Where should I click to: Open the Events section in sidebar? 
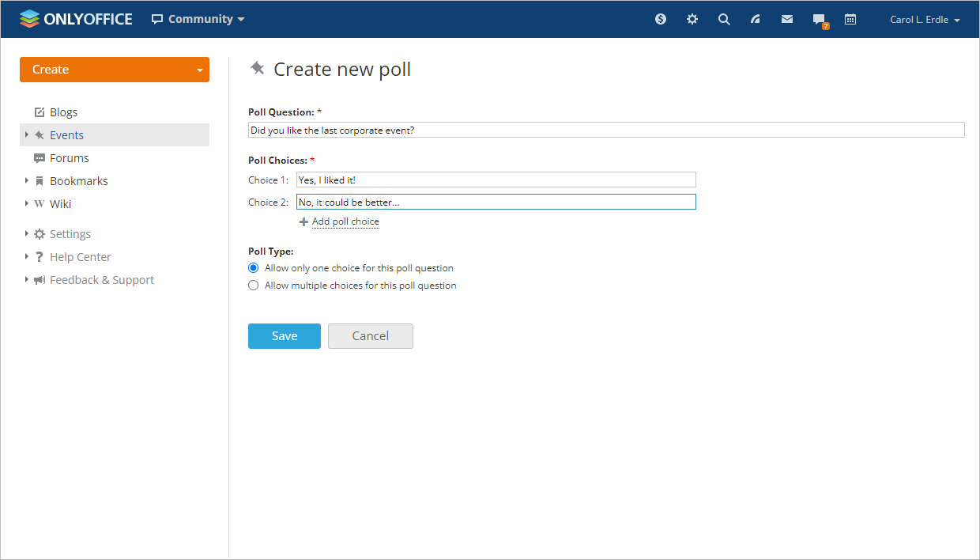point(66,134)
